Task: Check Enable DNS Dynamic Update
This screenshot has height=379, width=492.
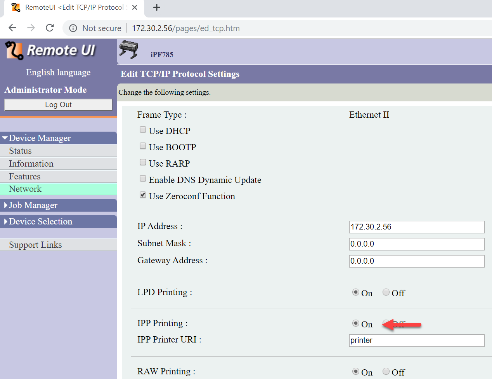Action: pos(143,179)
